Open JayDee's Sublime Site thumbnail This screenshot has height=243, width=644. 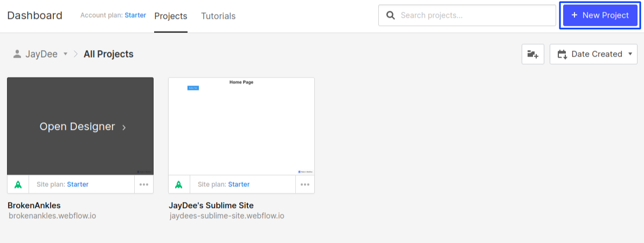click(x=241, y=127)
